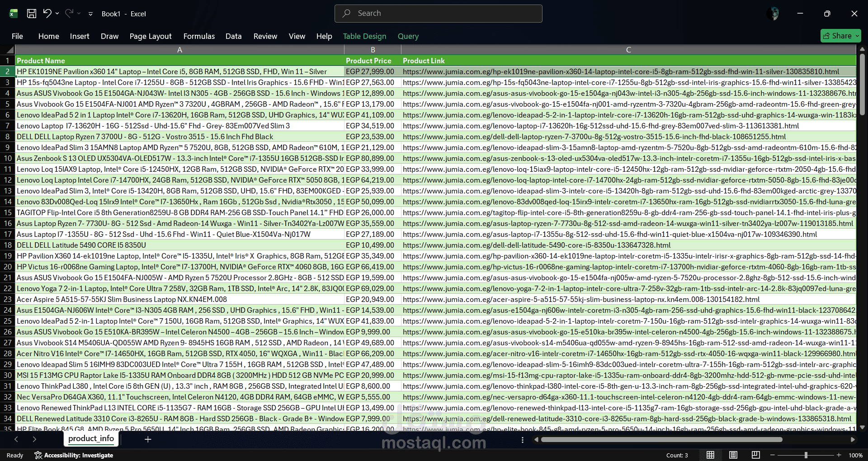The width and height of the screenshot is (868, 461).
Task: Select column A header
Action: pyautogui.click(x=179, y=50)
